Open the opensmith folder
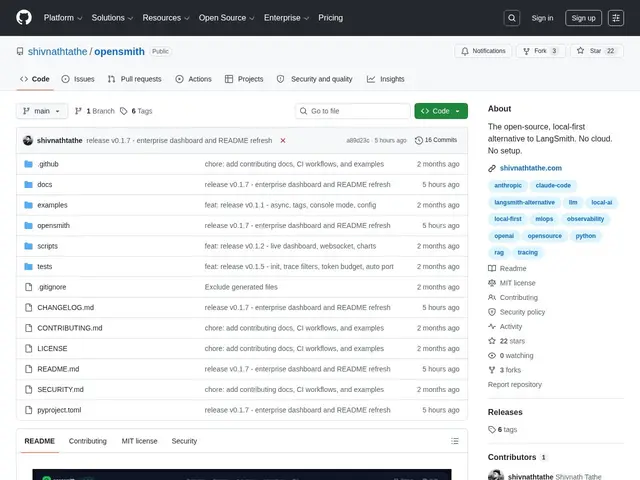The image size is (640, 480). coord(53,225)
